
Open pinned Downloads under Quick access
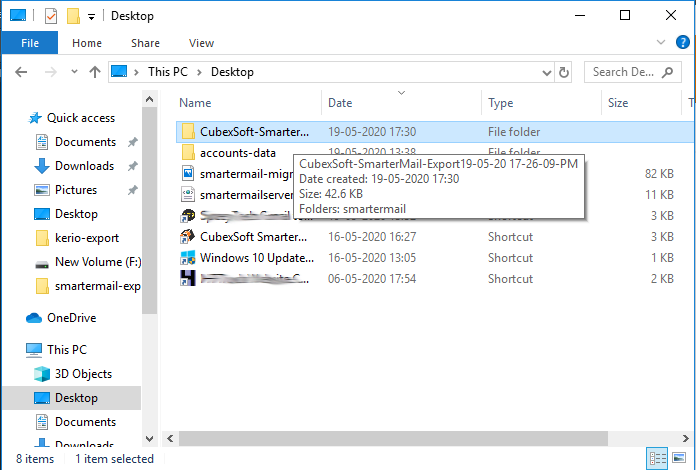[84, 166]
